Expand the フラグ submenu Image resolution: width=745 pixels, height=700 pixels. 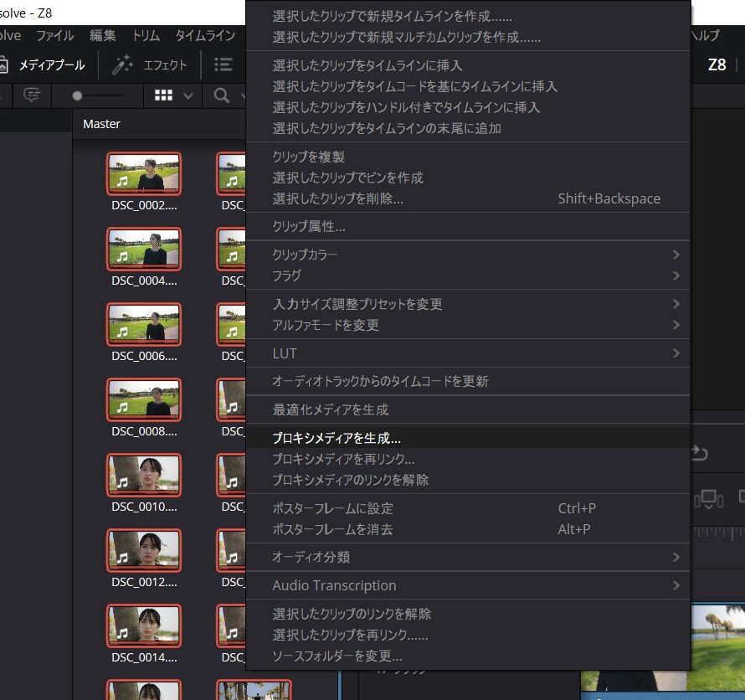tap(468, 275)
